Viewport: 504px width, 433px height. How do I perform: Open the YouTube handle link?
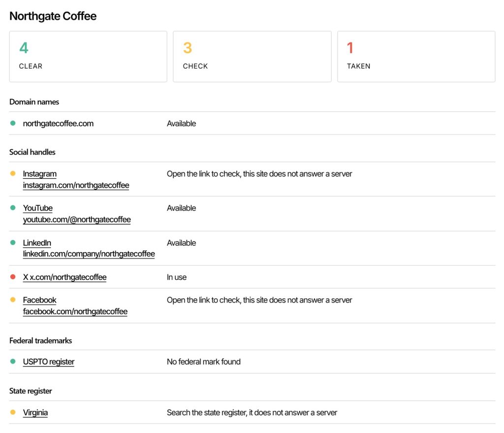click(37, 208)
